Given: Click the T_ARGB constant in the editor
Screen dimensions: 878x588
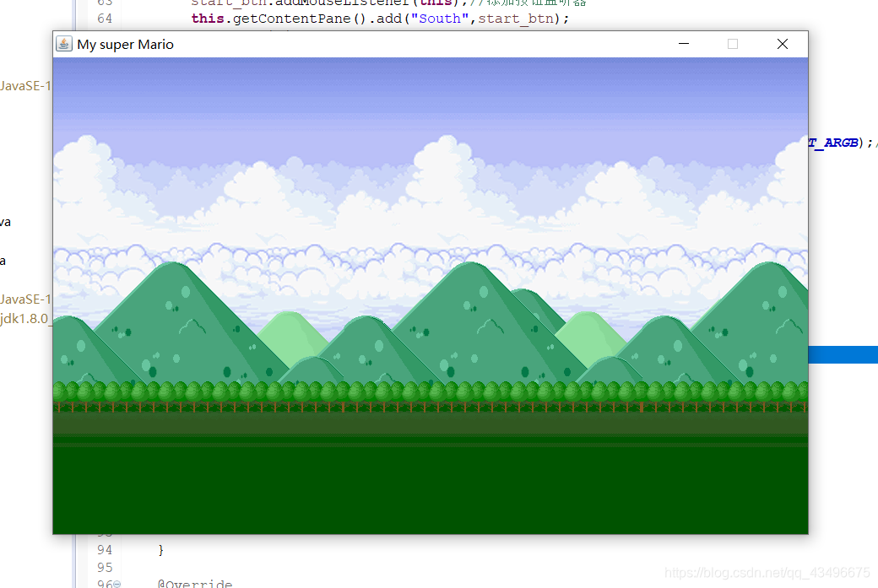Looking at the screenshot, I should pyautogui.click(x=832, y=143).
